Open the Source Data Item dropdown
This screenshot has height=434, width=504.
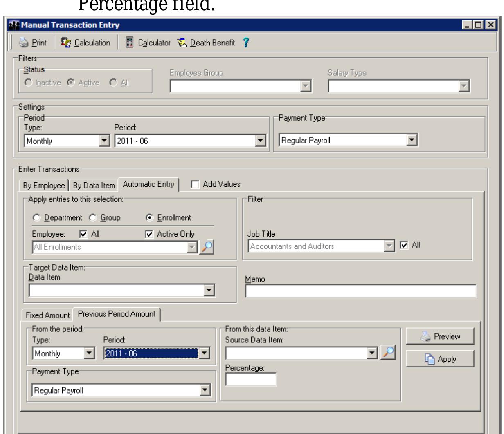372,353
